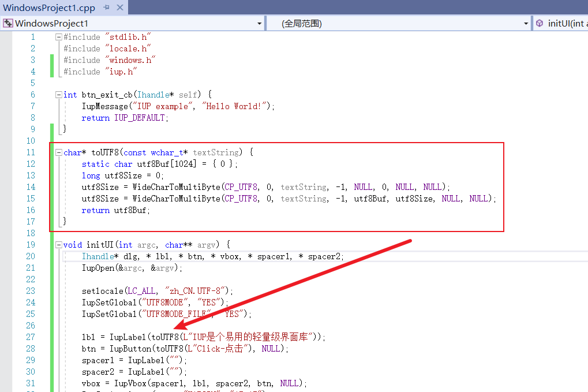
Task: Click the "UTF8MODE" string on line 24
Action: [x=164, y=303]
